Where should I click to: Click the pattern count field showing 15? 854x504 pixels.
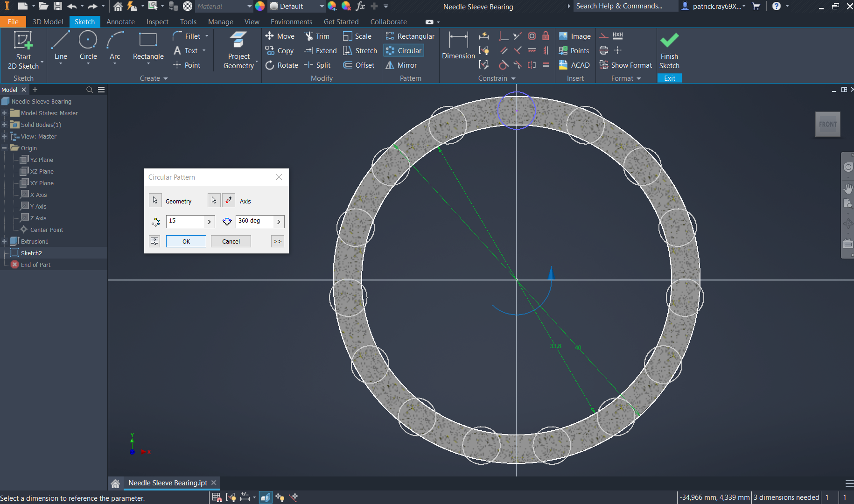point(185,221)
